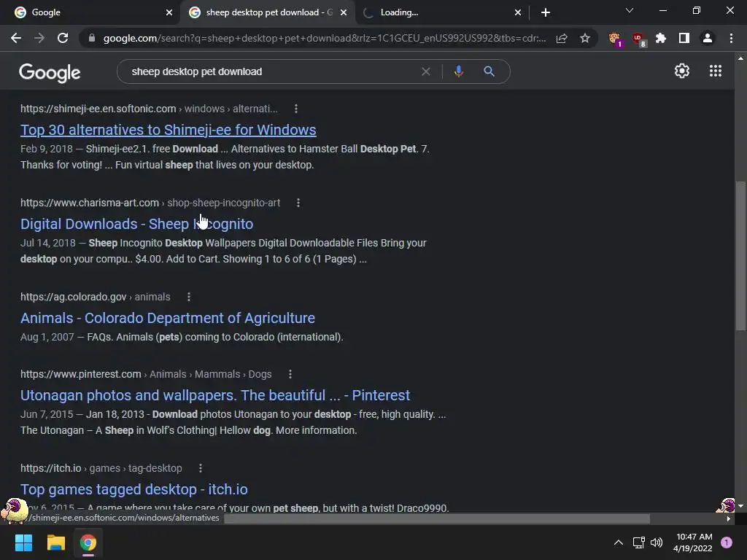Click the forward navigation arrow
The width and height of the screenshot is (747, 560).
(39, 38)
